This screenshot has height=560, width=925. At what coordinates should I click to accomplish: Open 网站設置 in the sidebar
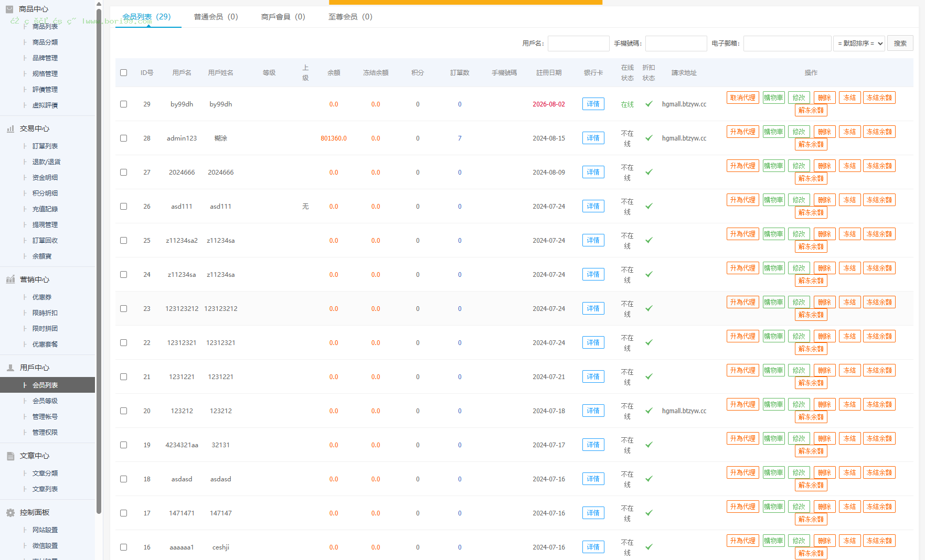(x=45, y=530)
